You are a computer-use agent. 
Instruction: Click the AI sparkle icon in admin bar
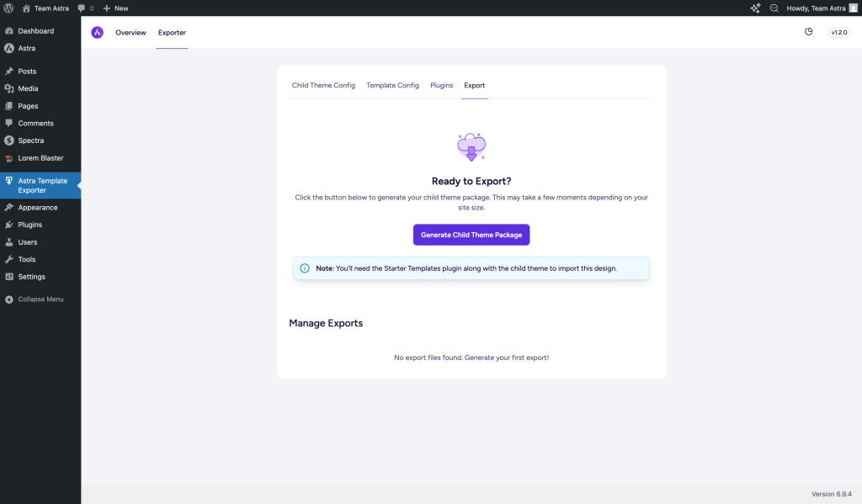pos(755,8)
